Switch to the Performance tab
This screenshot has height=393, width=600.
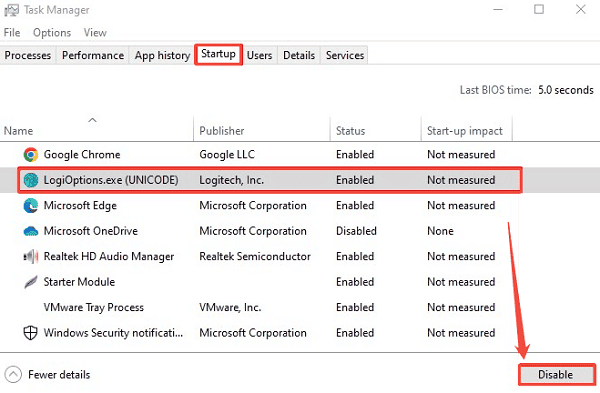[93, 55]
